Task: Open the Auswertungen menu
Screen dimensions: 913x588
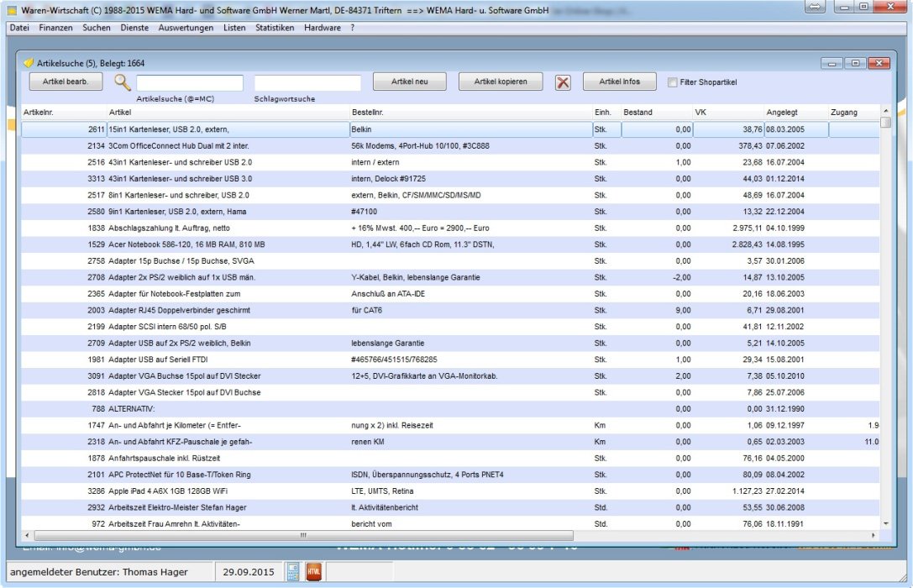Action: tap(185, 28)
